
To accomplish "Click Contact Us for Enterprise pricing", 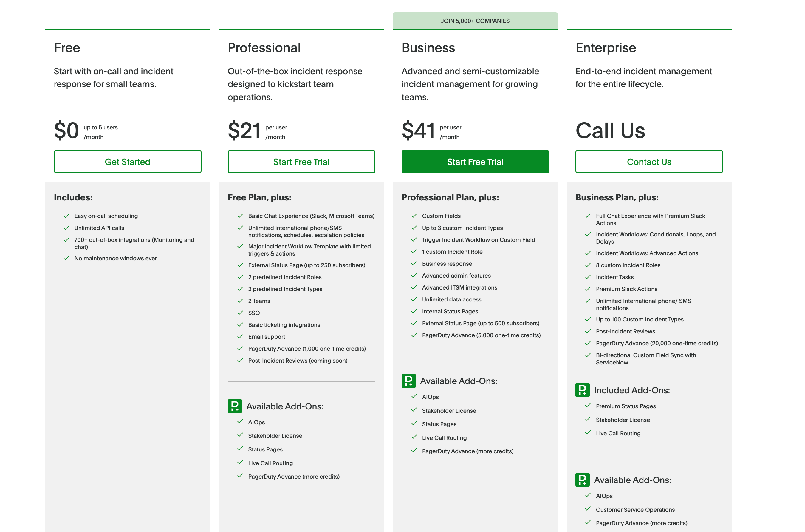I will [649, 162].
